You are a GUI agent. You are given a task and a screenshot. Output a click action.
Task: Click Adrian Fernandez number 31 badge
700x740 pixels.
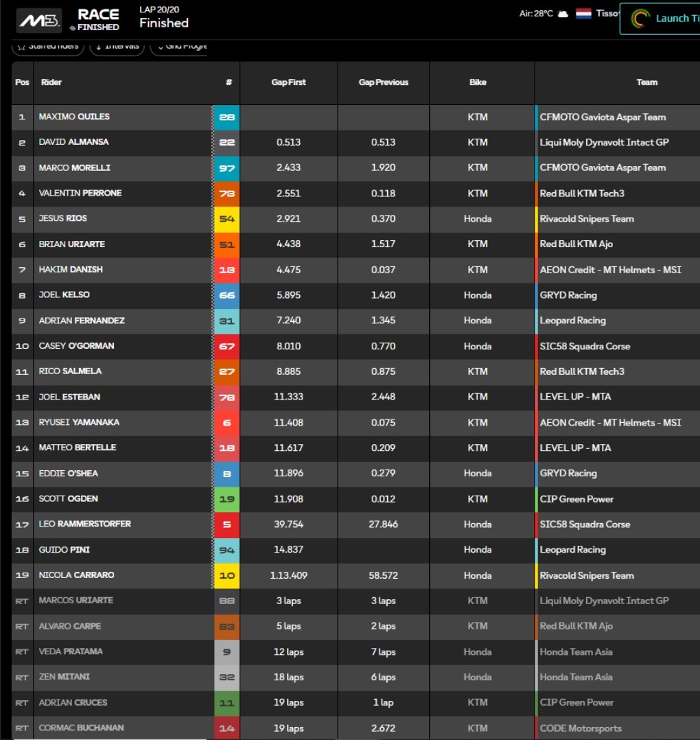pos(227,321)
